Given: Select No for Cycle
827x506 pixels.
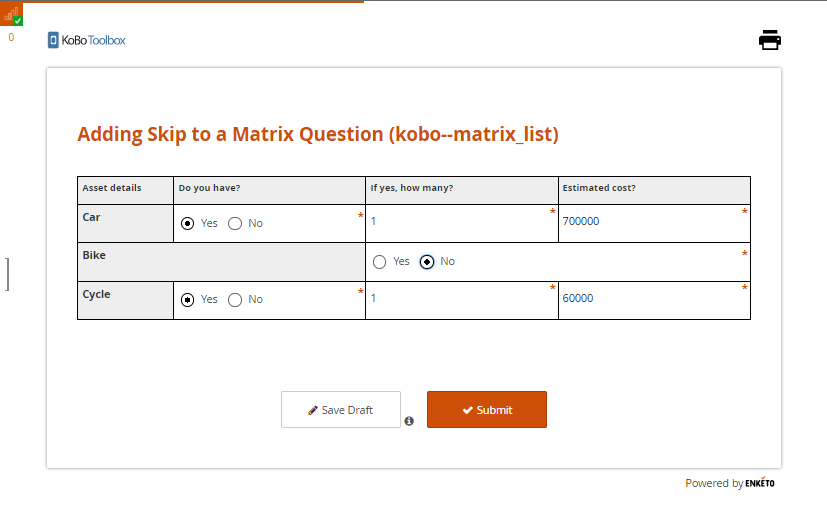Looking at the screenshot, I should point(235,300).
